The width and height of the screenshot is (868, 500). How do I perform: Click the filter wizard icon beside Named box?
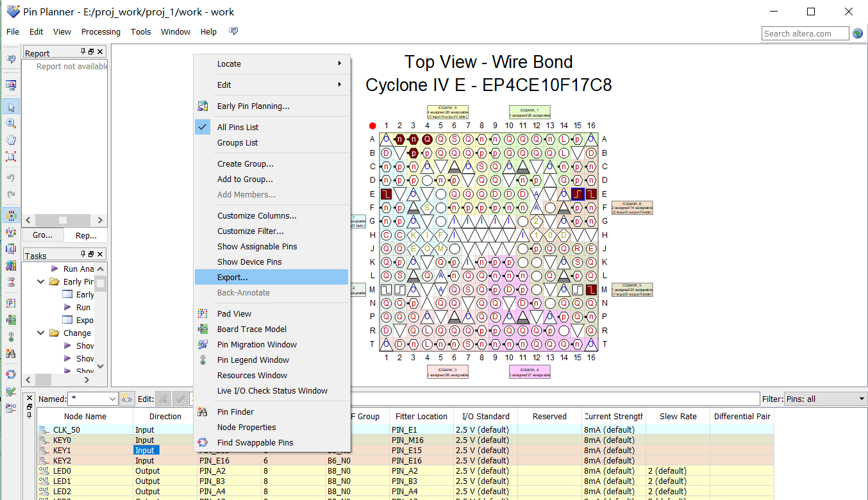pos(126,399)
